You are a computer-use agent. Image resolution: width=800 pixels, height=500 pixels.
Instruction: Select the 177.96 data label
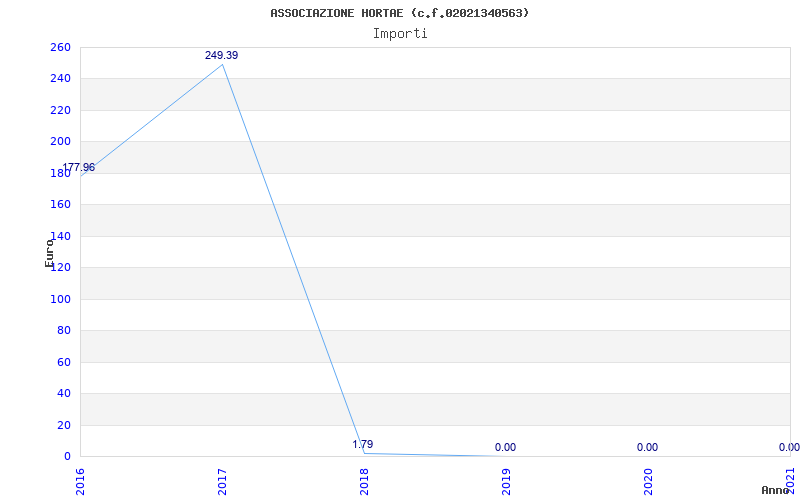[79, 167]
